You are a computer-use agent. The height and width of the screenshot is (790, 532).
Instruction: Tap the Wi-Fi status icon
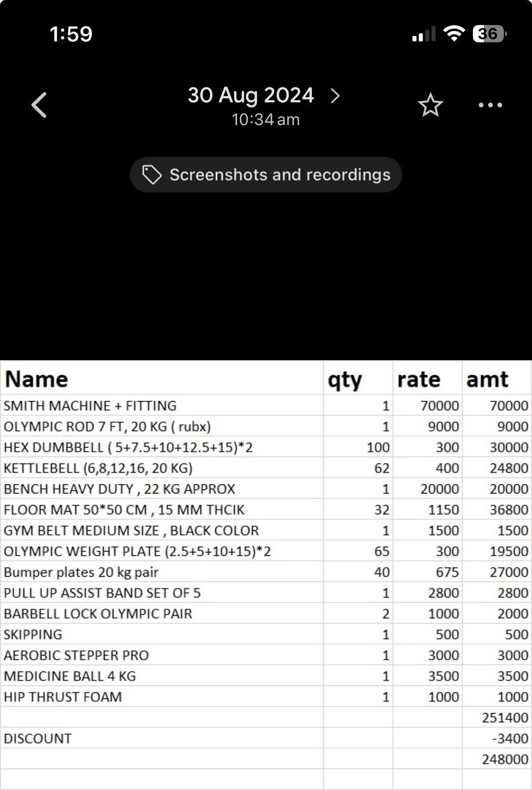click(x=454, y=34)
